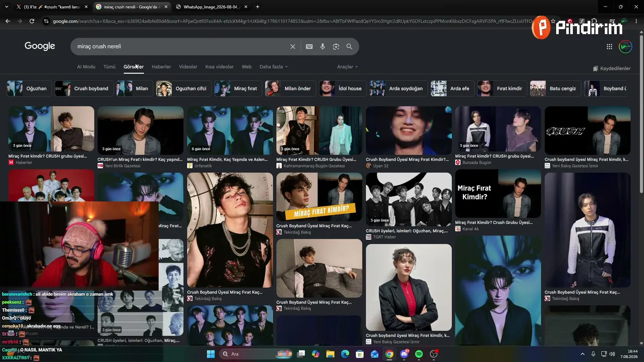Open Discord from the taskbar

(x=404, y=354)
